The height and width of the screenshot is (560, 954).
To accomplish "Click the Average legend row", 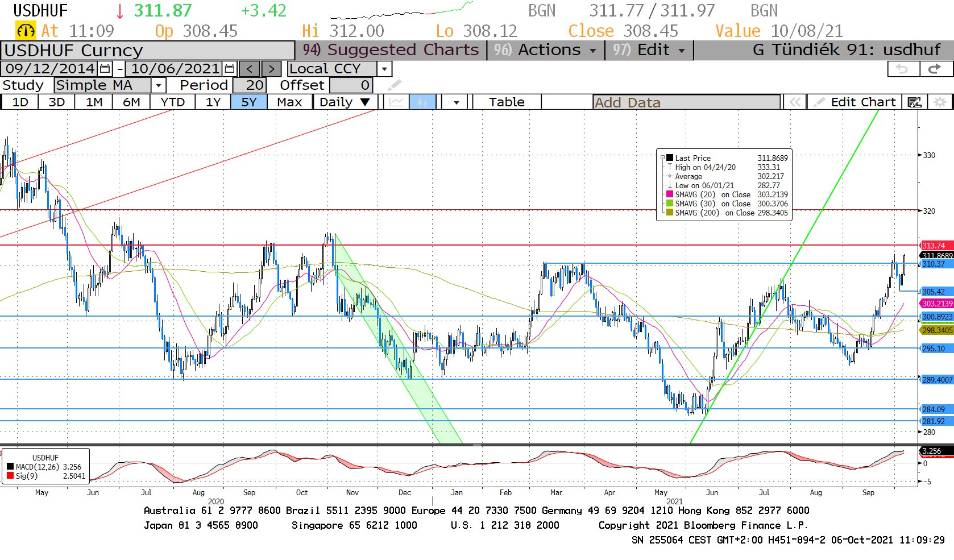I will coord(727,176).
